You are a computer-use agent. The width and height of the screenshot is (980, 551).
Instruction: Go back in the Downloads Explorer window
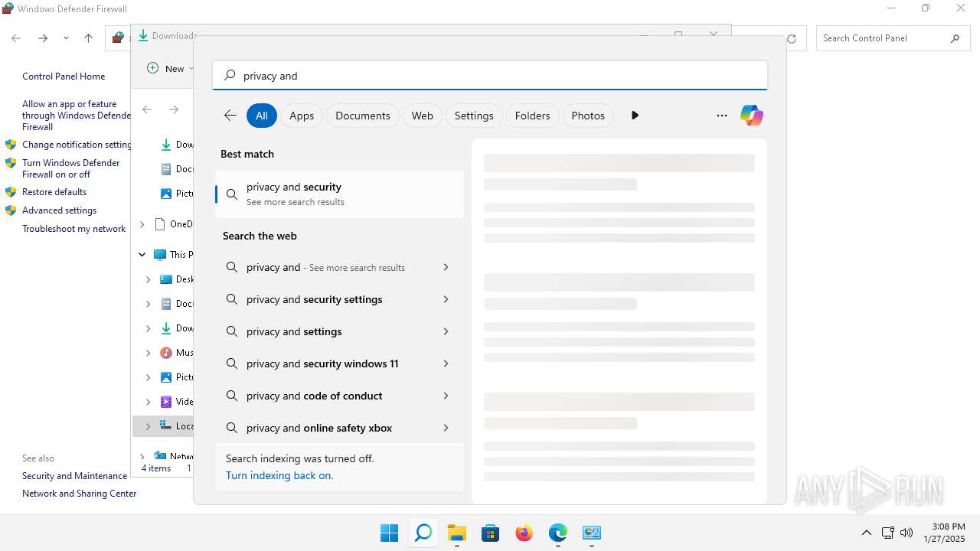pyautogui.click(x=147, y=109)
